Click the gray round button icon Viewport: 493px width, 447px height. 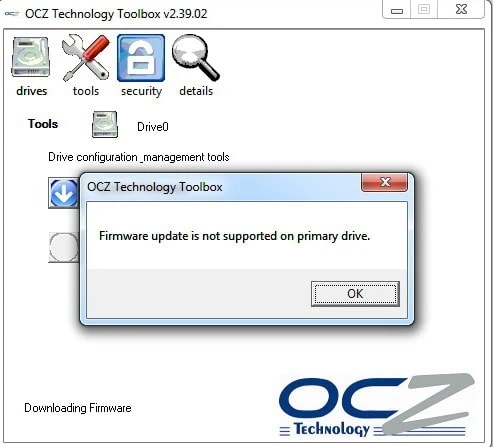tap(64, 247)
